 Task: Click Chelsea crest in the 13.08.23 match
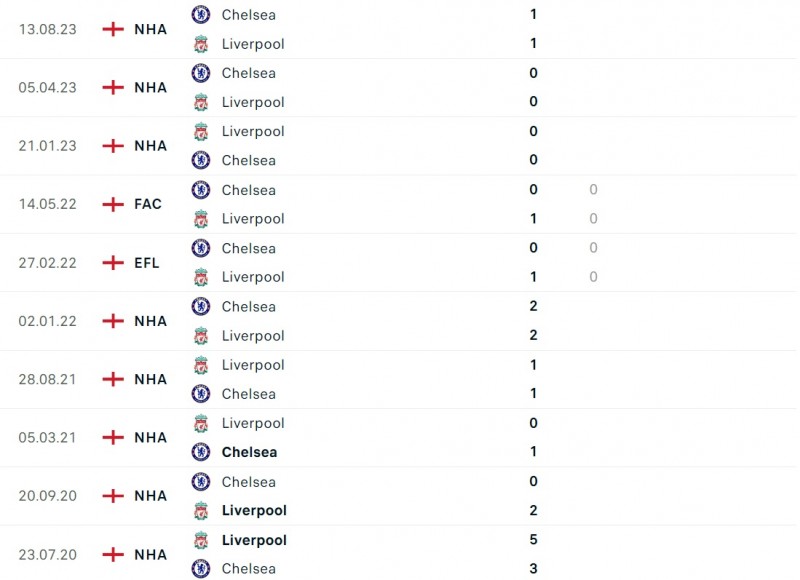coord(201,15)
